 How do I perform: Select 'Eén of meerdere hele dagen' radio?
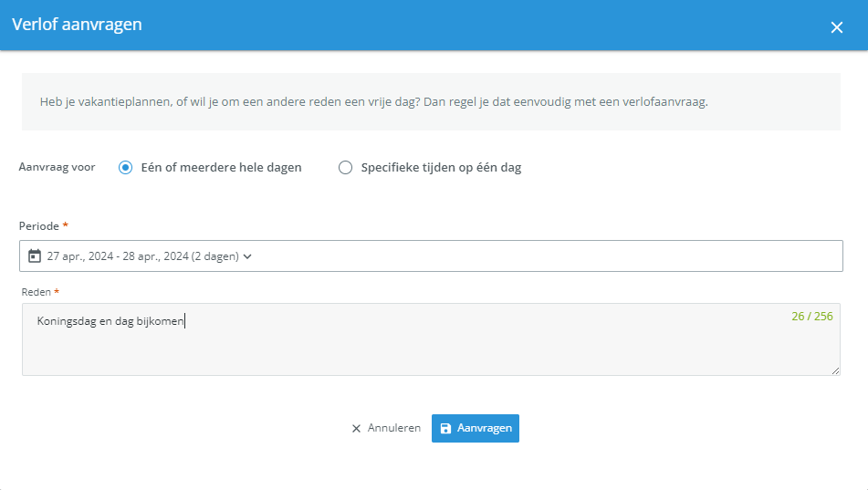126,167
